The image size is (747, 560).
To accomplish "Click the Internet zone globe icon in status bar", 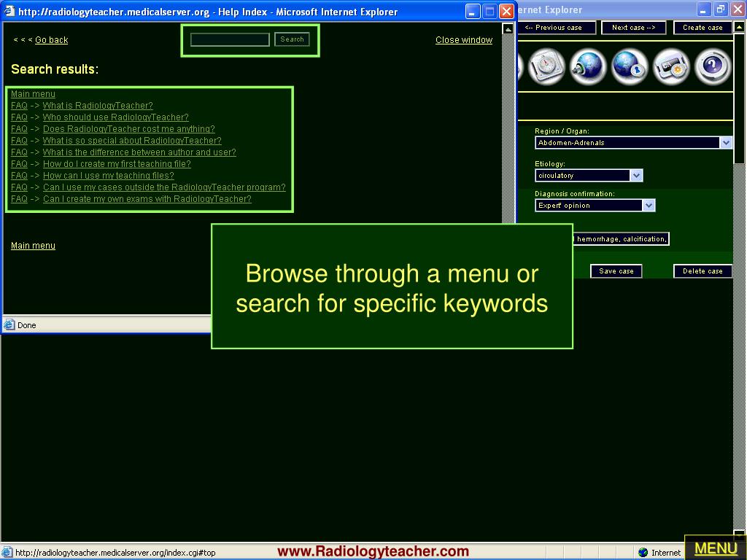I will [643, 553].
